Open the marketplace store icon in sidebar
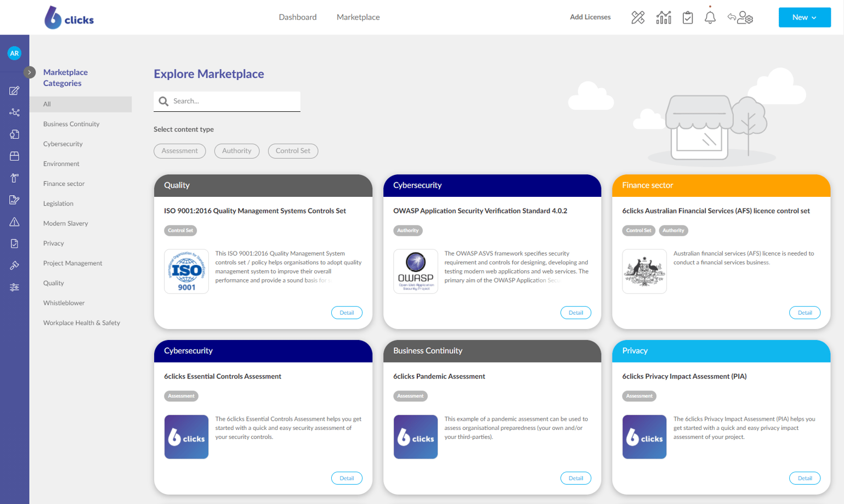The image size is (844, 504). [x=14, y=156]
